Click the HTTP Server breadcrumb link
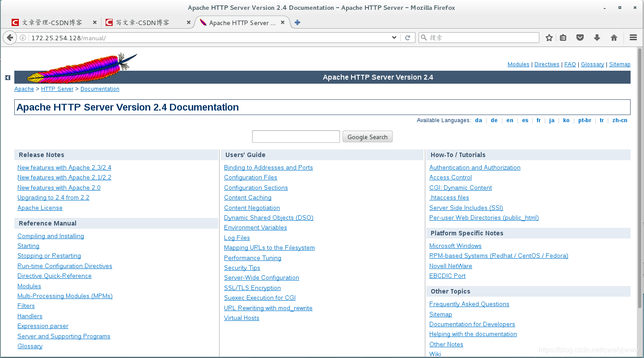The height and width of the screenshot is (358, 644). coord(57,89)
